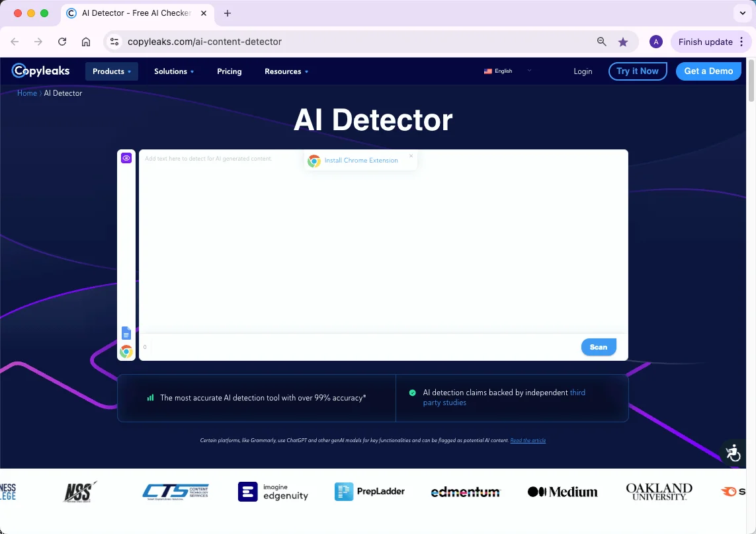Bookmark this page with the star
The image size is (756, 534).
tap(623, 42)
